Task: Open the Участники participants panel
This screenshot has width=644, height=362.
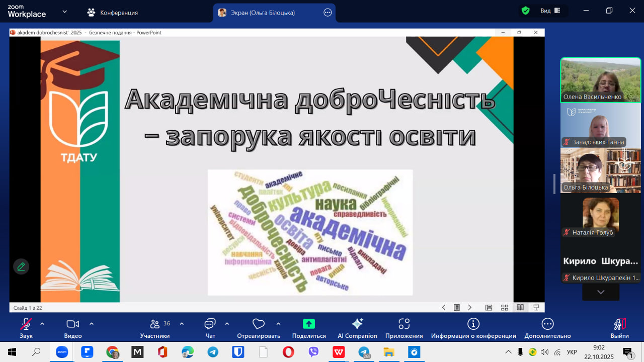Action: [x=155, y=328]
